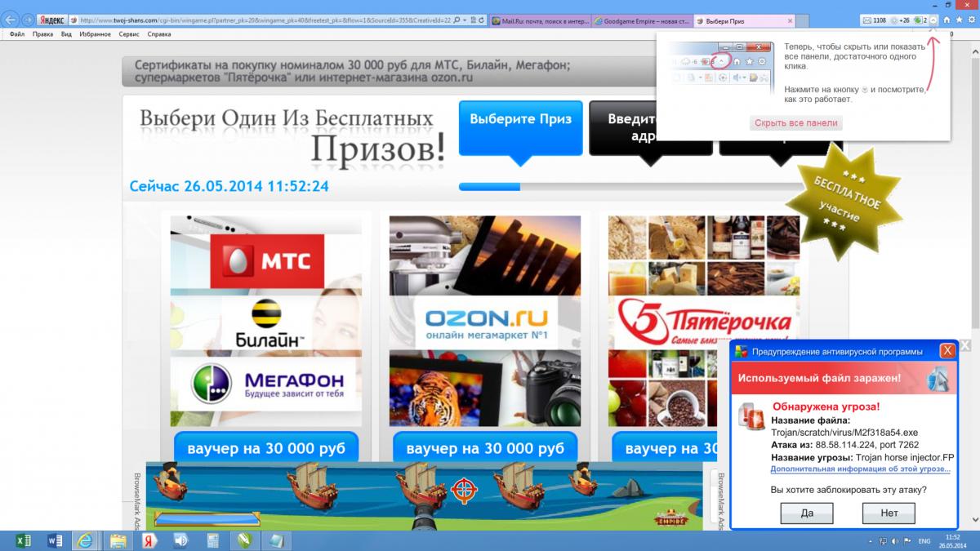980x551 pixels.
Task: Click the БЕСПЛАТНОЕ участие gold badge
Action: (846, 202)
